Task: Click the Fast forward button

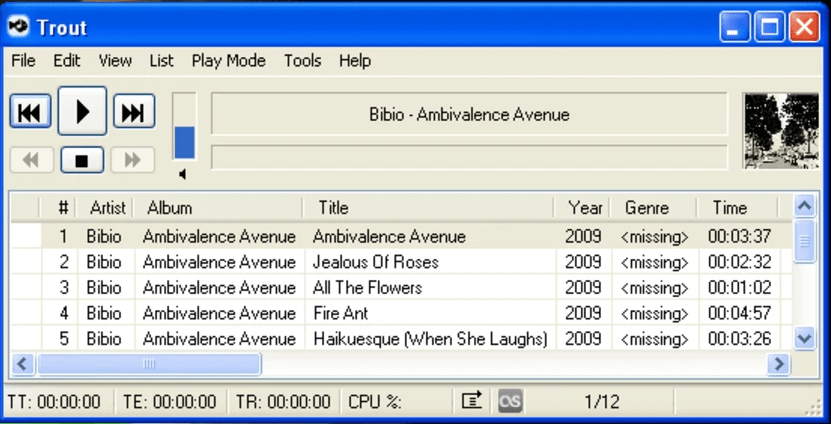Action: (x=132, y=160)
